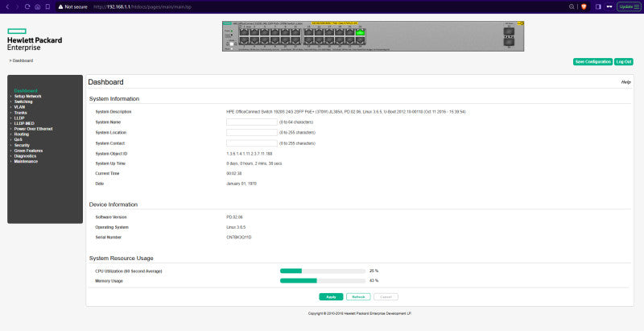Screen dimensions: 644x331
Task: Click the Refresh button
Action: pyautogui.click(x=358, y=297)
